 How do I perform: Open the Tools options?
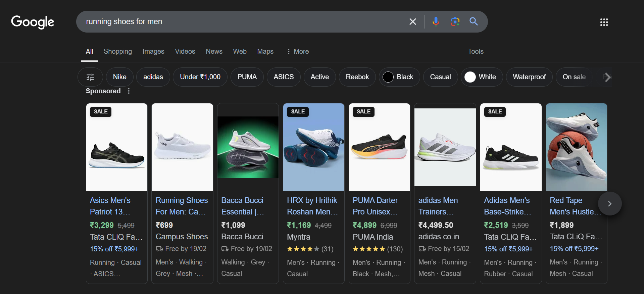(476, 51)
